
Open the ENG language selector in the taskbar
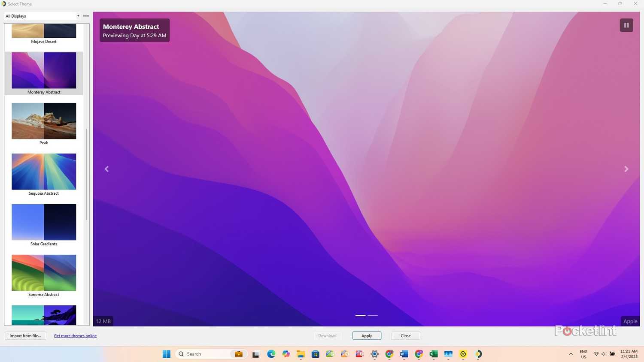[583, 353]
